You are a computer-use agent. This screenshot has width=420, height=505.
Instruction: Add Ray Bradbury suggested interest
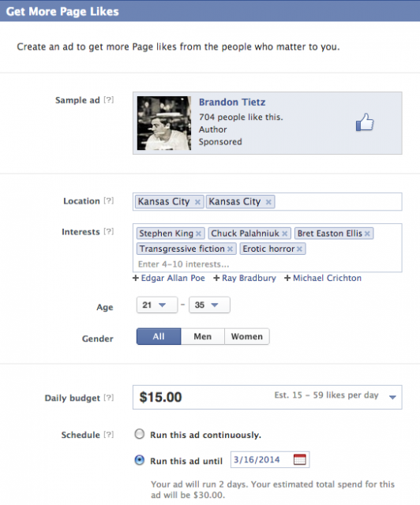point(245,278)
